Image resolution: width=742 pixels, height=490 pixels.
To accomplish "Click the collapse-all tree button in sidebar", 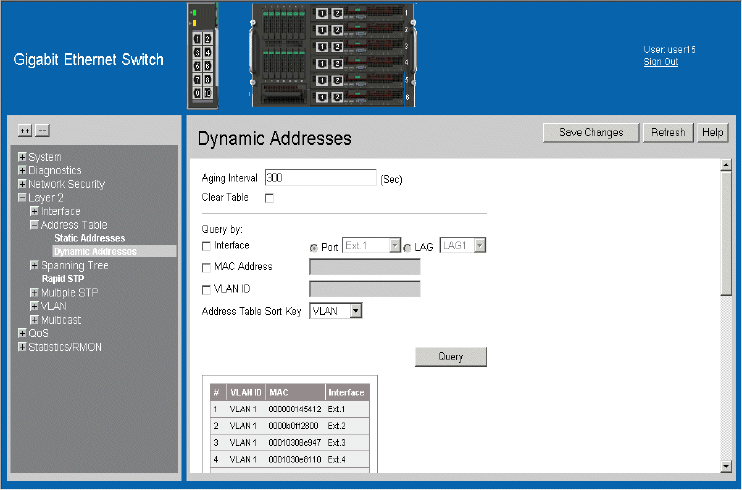I will [42, 130].
